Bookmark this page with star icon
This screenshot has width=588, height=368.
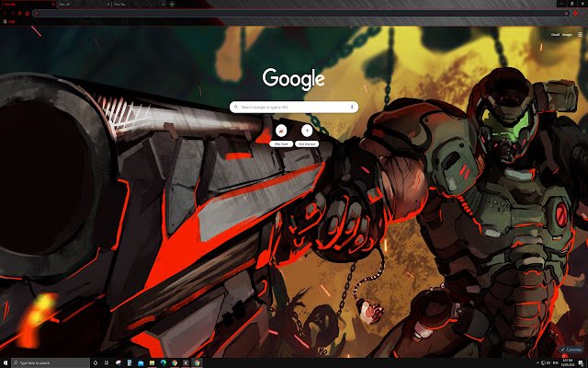click(566, 13)
